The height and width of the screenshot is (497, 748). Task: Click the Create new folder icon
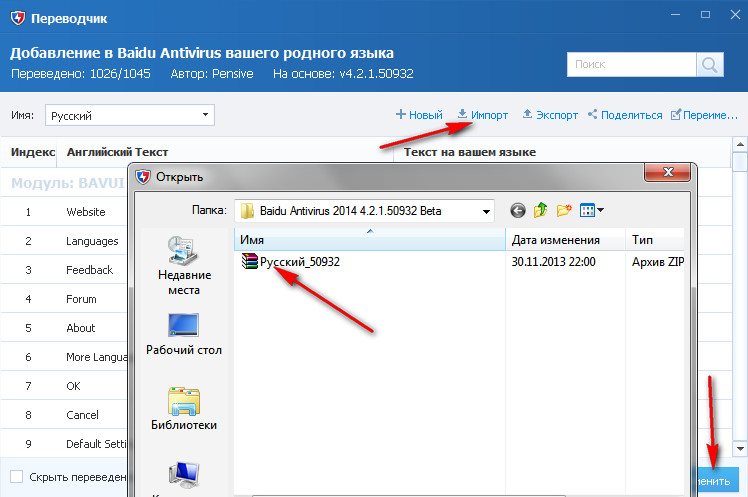[564, 210]
